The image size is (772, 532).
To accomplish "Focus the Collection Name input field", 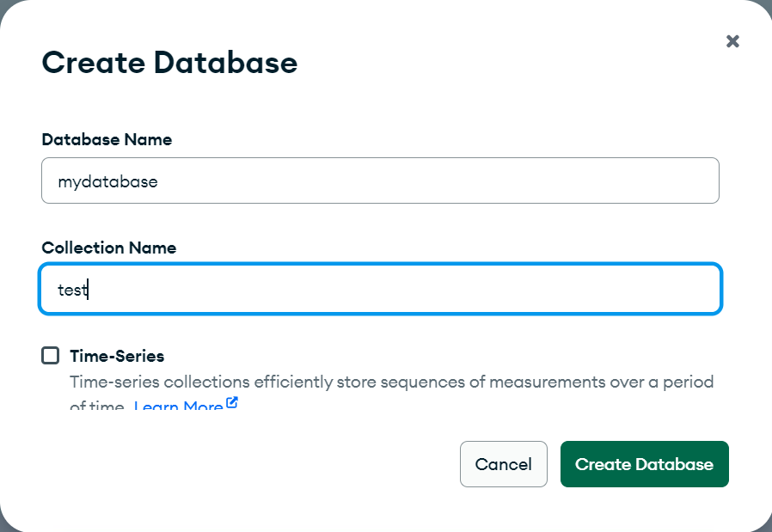I will pos(380,290).
